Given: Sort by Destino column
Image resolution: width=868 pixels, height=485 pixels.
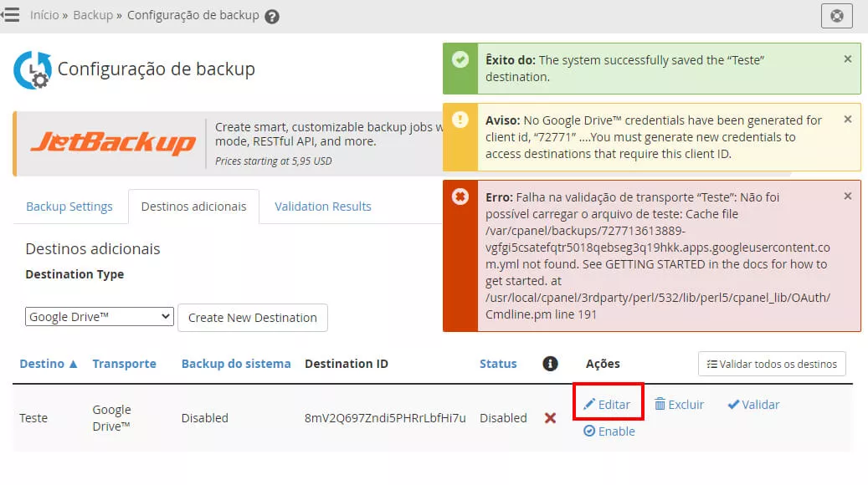Looking at the screenshot, I should point(49,364).
